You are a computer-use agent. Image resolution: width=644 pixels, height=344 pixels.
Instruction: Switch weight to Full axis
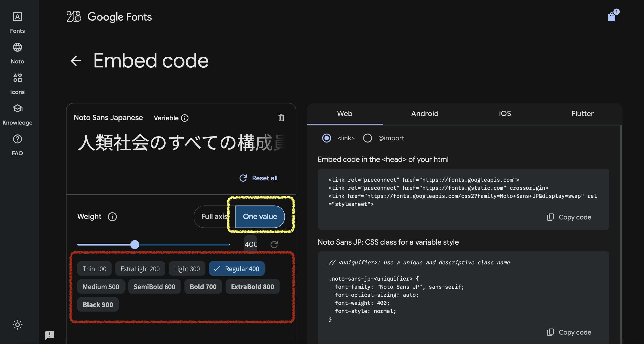214,217
